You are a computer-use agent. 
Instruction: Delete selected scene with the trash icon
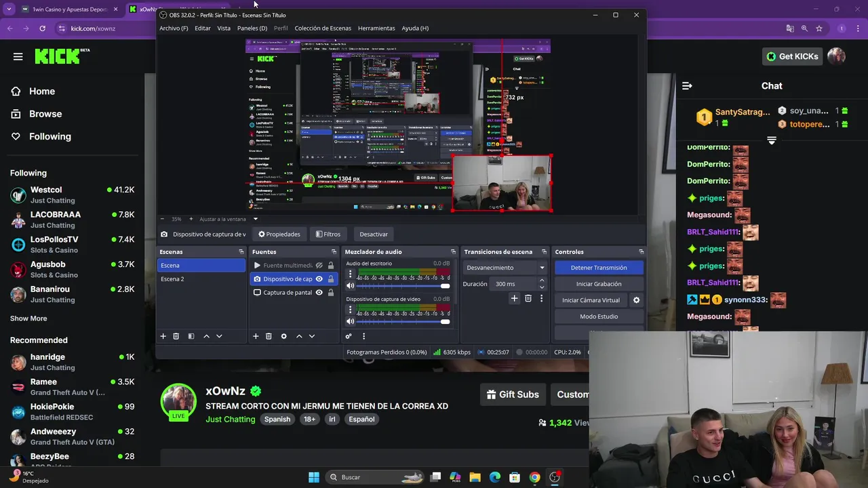176,336
